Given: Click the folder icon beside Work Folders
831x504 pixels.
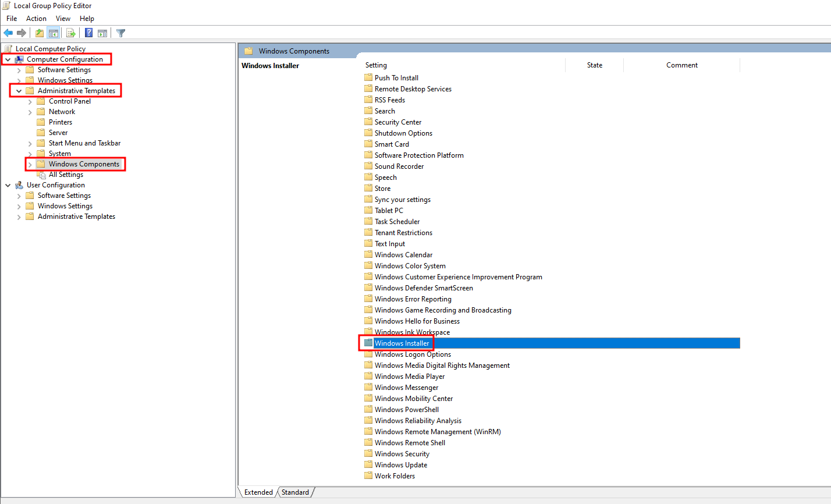Looking at the screenshot, I should point(368,475).
